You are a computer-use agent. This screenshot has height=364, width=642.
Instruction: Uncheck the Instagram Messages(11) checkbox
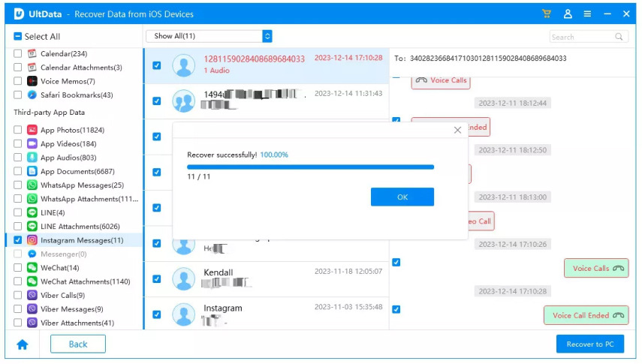pyautogui.click(x=17, y=240)
